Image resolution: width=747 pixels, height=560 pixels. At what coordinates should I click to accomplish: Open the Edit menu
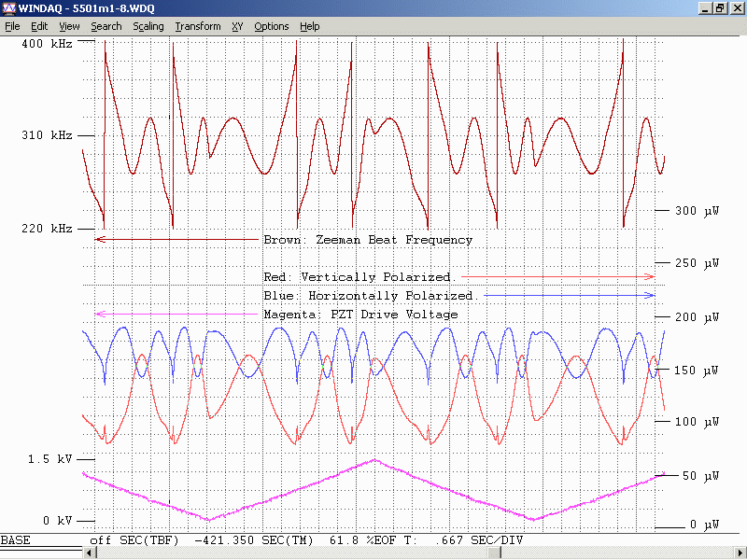(39, 26)
